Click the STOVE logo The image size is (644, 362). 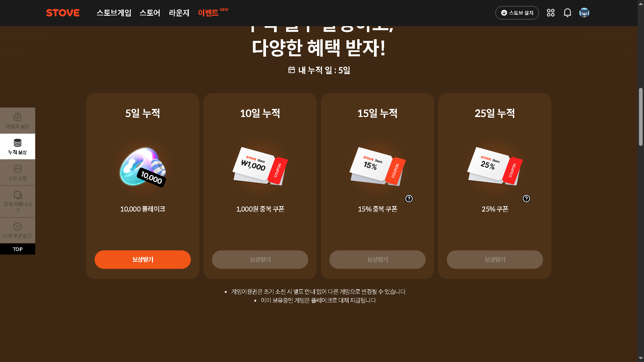63,13
